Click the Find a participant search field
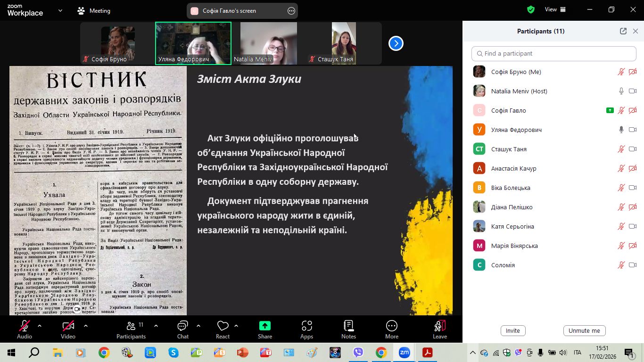Viewport: 644px width, 362px height. point(553,54)
